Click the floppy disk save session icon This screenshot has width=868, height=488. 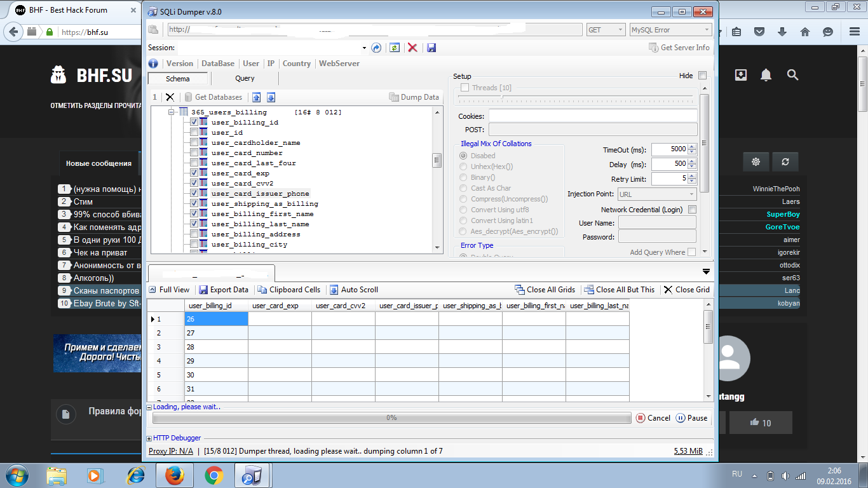[x=431, y=48]
